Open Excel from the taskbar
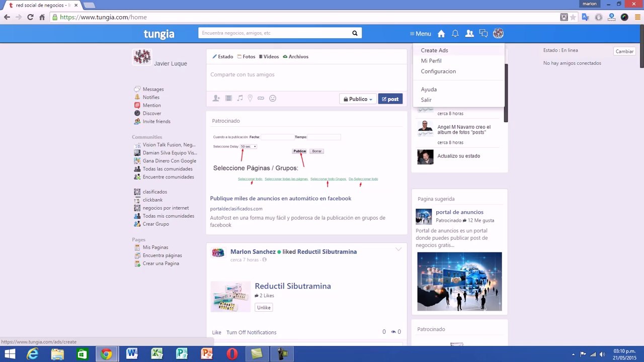 coord(156,354)
